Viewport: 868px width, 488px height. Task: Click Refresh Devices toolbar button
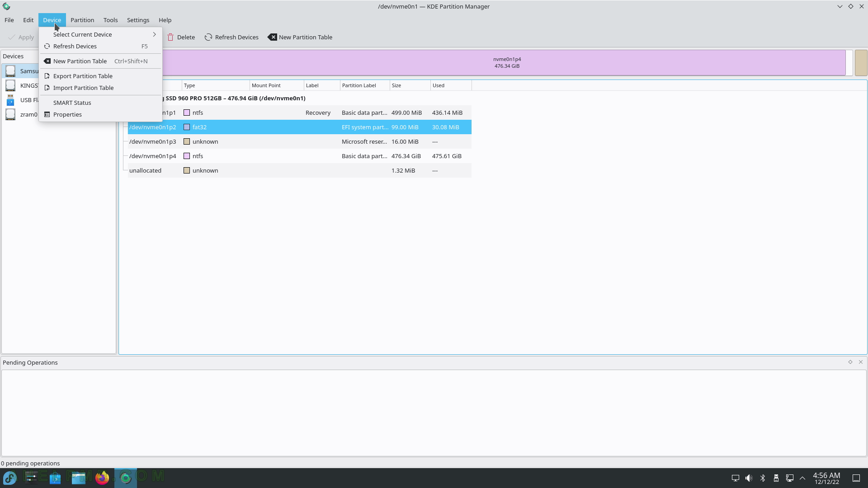point(231,37)
